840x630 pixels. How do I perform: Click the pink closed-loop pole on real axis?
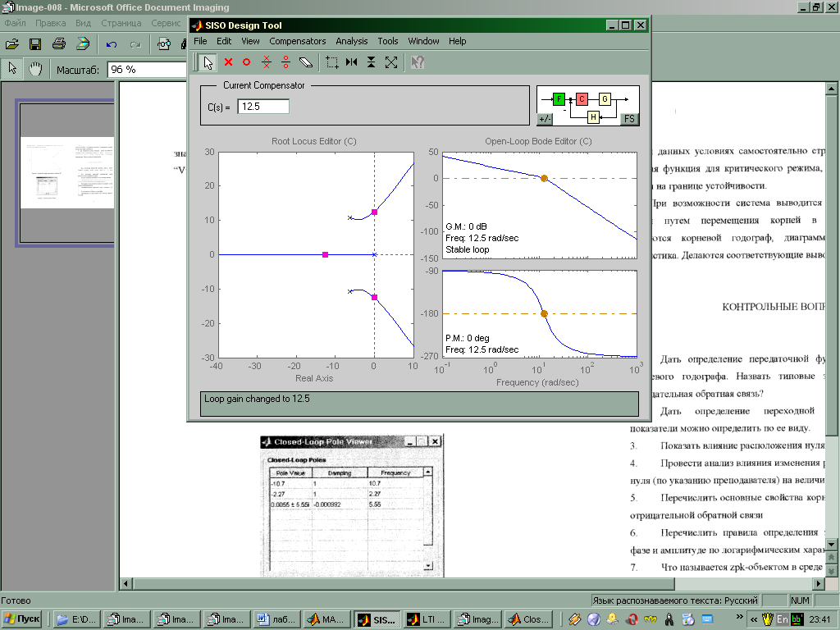pyautogui.click(x=325, y=255)
